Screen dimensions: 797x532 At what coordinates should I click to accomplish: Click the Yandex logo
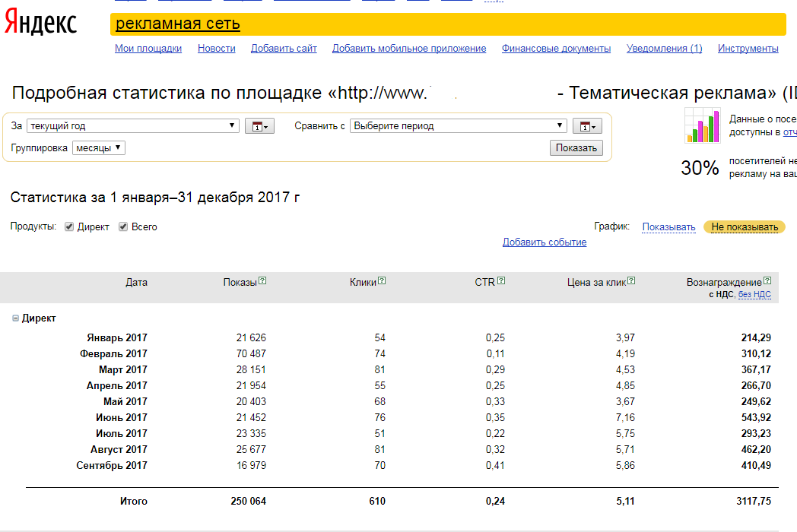coord(40,22)
